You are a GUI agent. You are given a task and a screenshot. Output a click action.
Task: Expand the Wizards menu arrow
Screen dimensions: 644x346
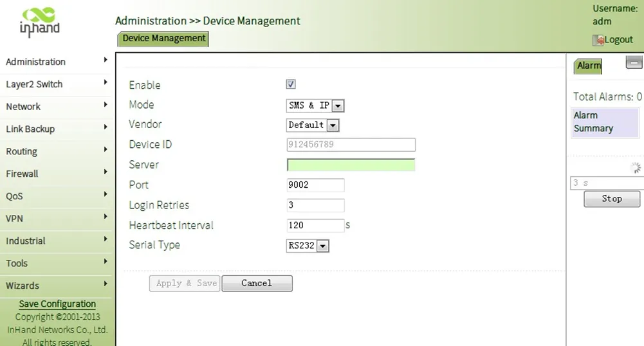(x=106, y=284)
